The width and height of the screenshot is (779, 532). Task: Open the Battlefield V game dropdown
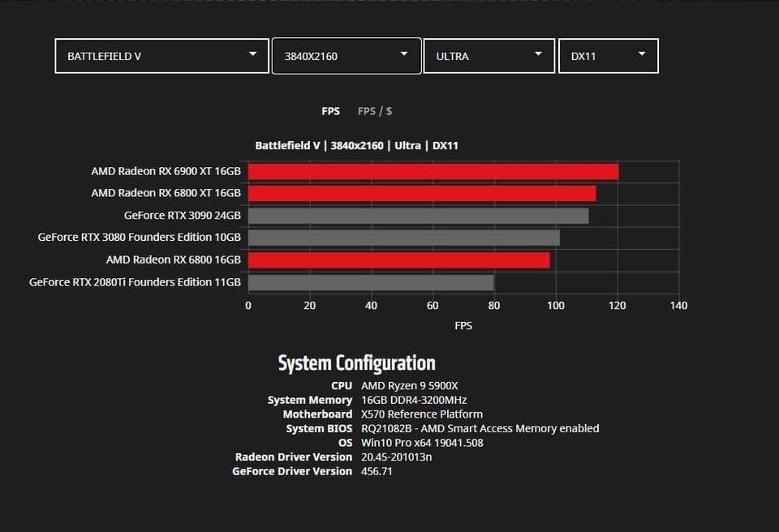(x=162, y=56)
